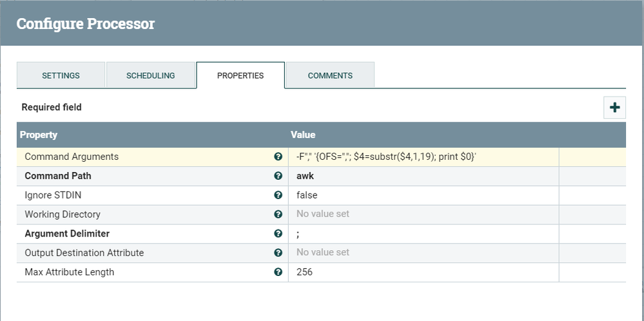
Task: Open the Scheduling tab
Action: point(150,75)
